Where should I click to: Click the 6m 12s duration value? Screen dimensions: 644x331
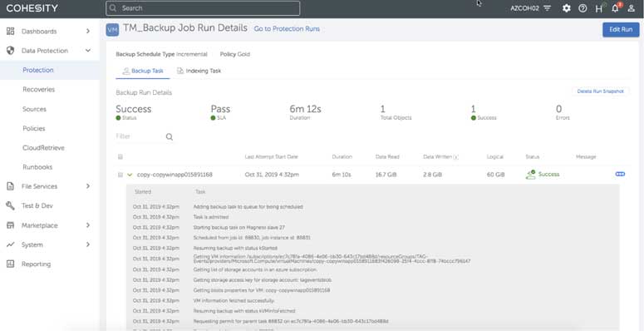(305, 109)
